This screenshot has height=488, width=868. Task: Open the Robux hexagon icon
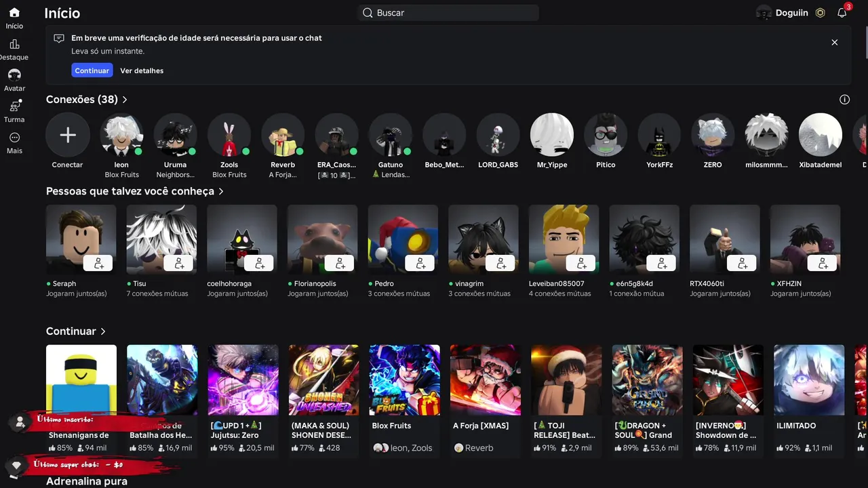tap(820, 13)
